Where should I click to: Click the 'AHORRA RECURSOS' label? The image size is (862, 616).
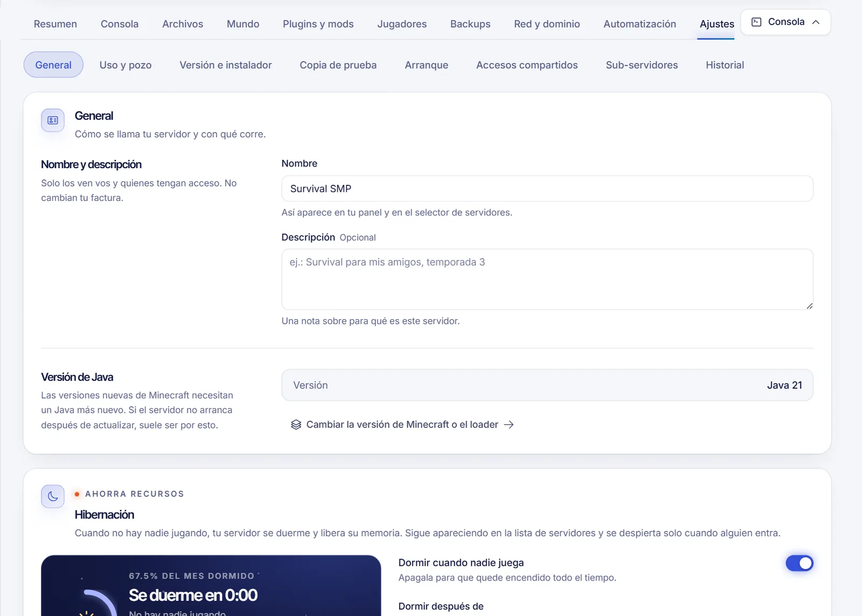[x=135, y=494]
